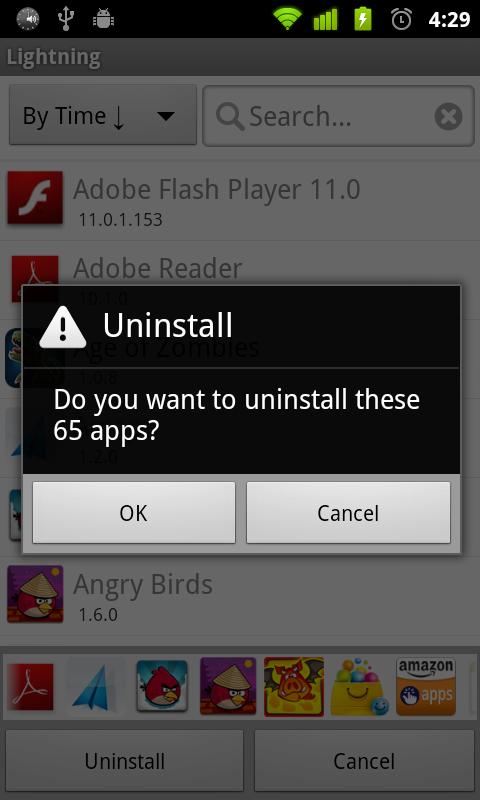This screenshot has width=480, height=800.
Task: Select the classic Angry Birds tray icon
Action: tap(162, 686)
